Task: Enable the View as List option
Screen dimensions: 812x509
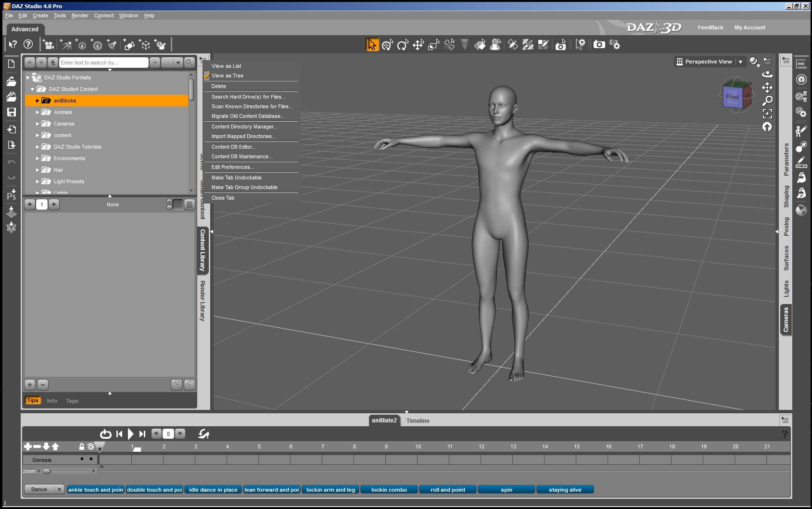Action: (226, 66)
